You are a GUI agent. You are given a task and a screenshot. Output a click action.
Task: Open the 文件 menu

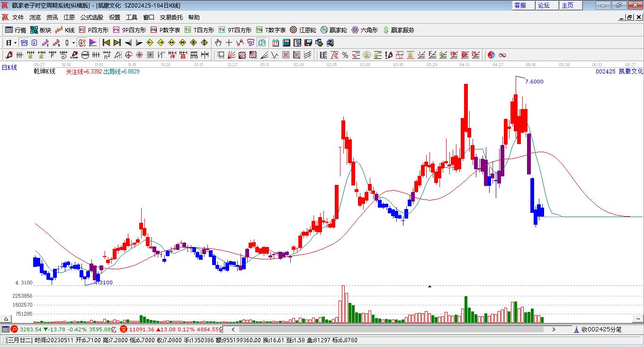(18, 18)
